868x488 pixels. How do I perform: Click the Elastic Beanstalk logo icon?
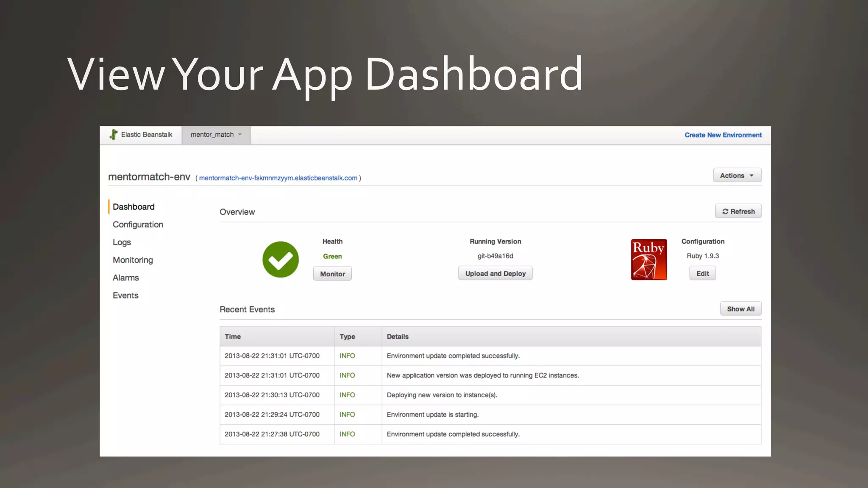click(x=114, y=135)
